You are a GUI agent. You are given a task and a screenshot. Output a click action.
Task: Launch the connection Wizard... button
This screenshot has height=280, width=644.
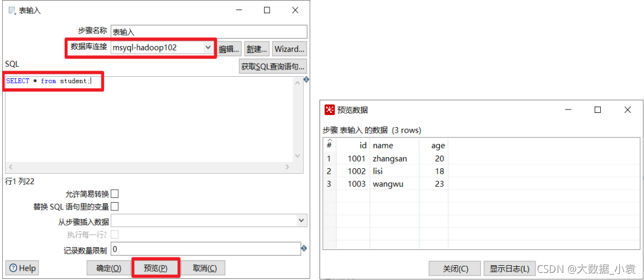coord(289,49)
